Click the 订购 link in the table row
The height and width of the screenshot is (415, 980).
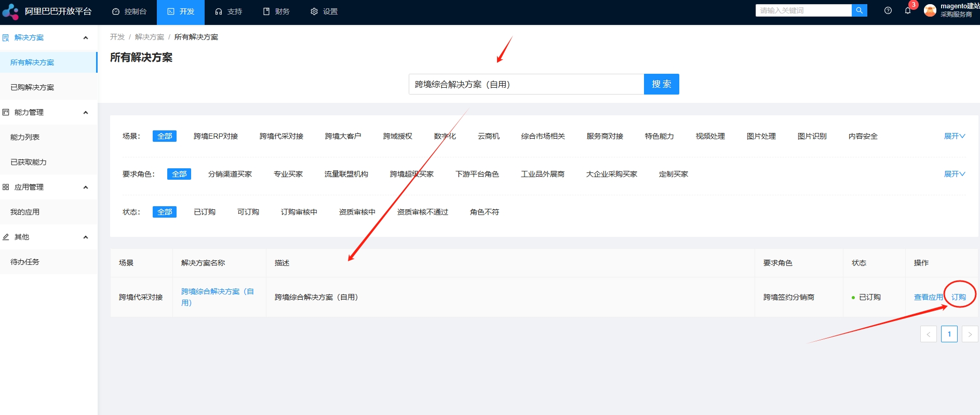tap(958, 297)
